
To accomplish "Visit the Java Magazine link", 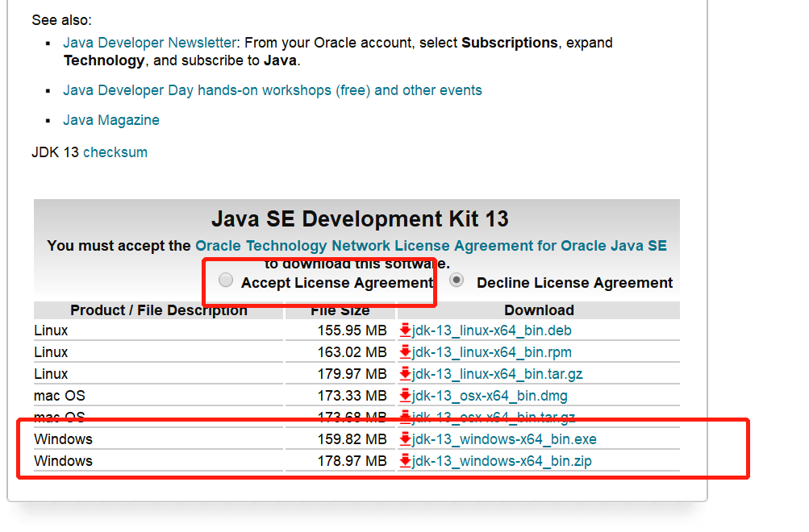I will click(111, 120).
